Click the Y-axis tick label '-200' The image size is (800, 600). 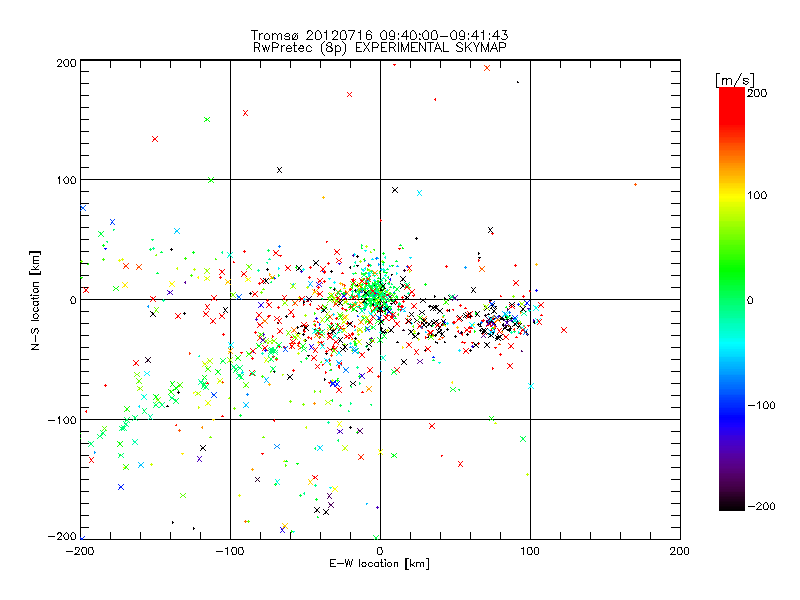pos(62,536)
